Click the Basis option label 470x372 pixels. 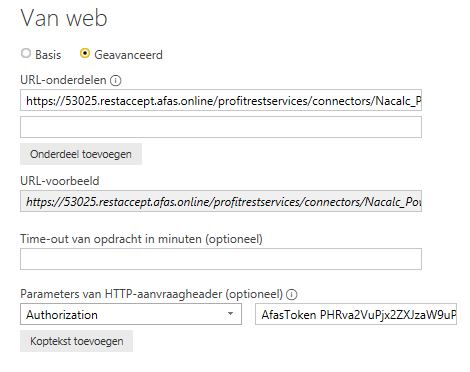coord(48,54)
